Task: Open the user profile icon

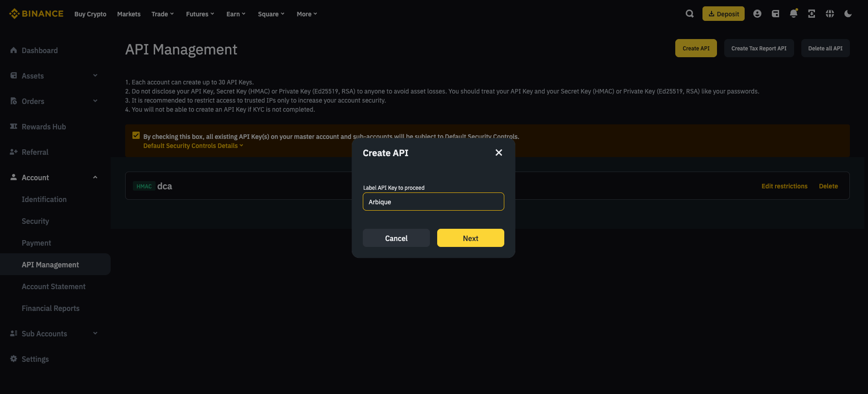Action: point(757,14)
